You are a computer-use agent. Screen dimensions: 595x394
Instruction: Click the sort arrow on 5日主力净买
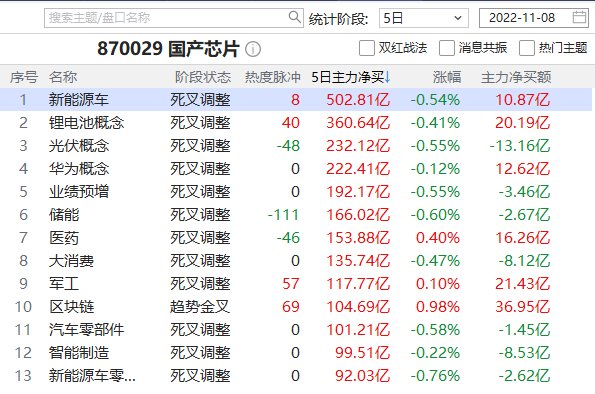tap(387, 77)
